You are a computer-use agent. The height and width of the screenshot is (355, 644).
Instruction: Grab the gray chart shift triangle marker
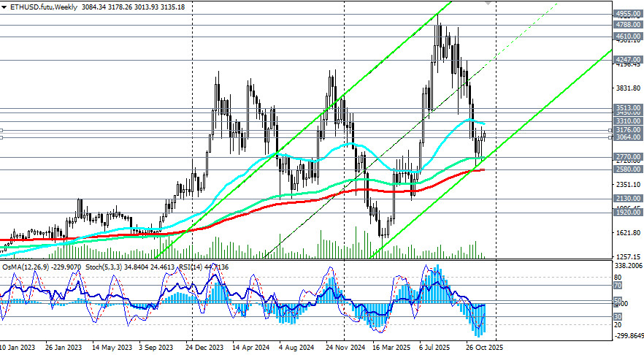[x=488, y=3]
